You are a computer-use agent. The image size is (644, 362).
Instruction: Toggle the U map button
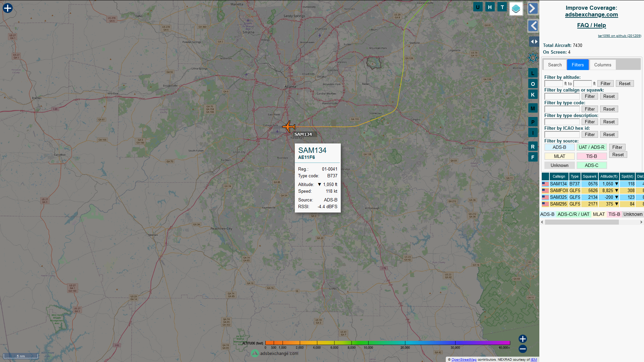[x=478, y=7]
